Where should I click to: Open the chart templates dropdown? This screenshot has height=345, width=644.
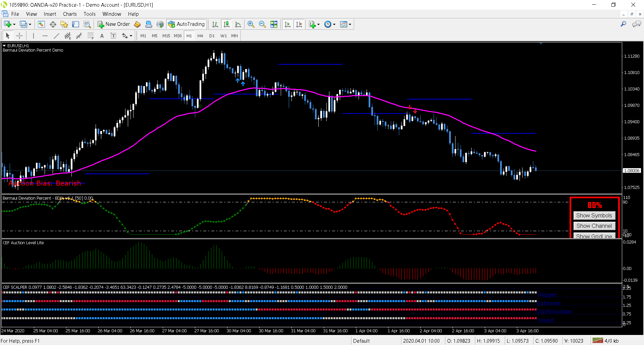(350, 24)
